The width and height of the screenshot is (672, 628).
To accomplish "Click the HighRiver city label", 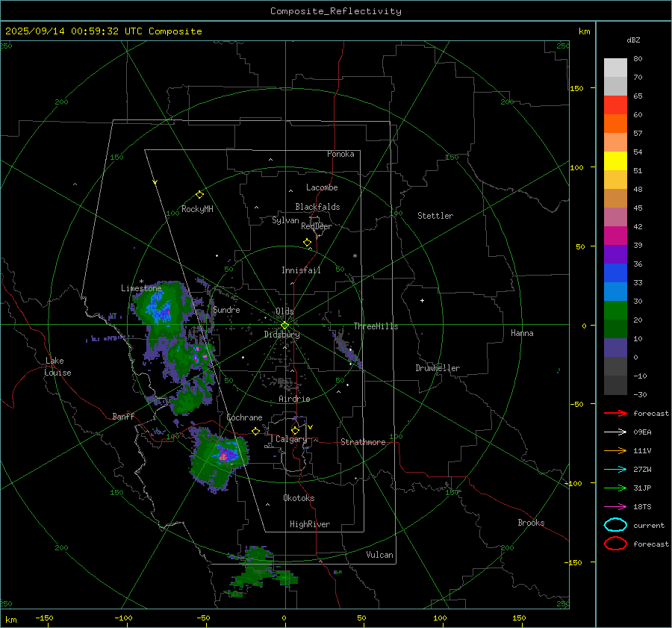I will [310, 524].
